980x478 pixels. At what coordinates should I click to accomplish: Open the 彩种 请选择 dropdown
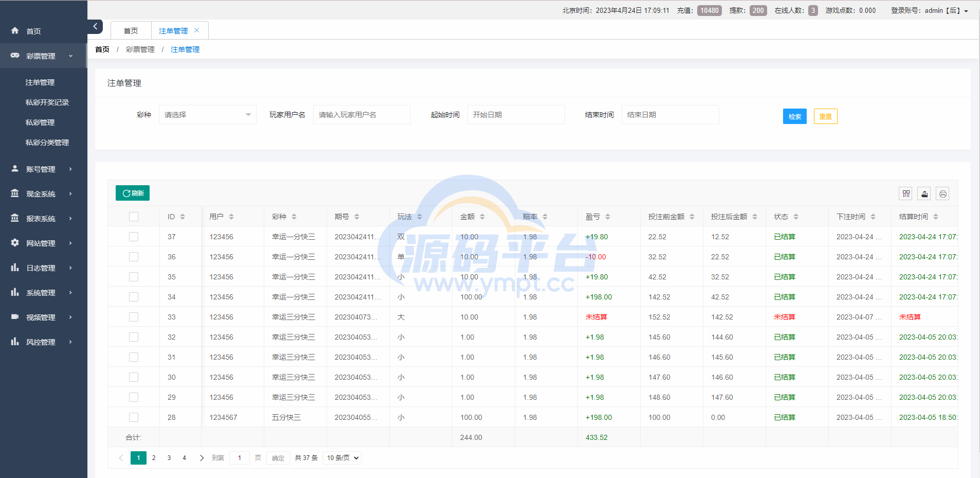coord(208,115)
